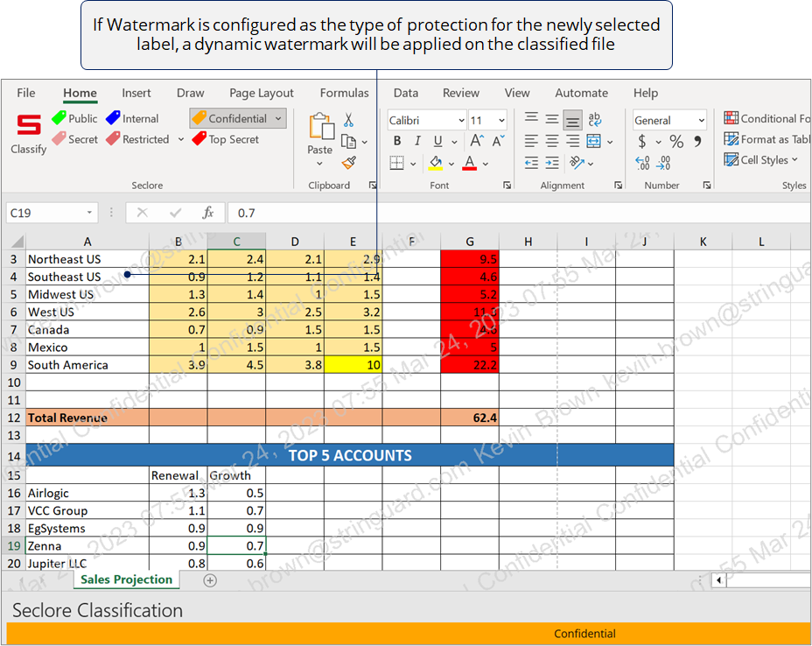
Task: Open the Name Box C19 dropdown
Action: tap(89, 213)
